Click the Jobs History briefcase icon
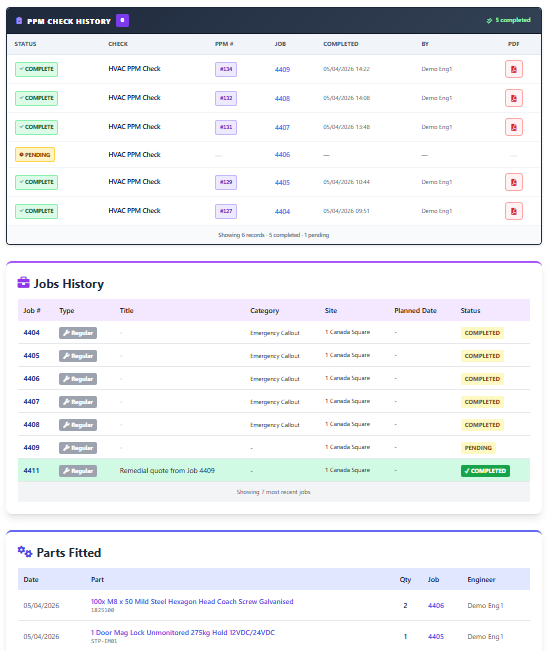 coord(23,283)
